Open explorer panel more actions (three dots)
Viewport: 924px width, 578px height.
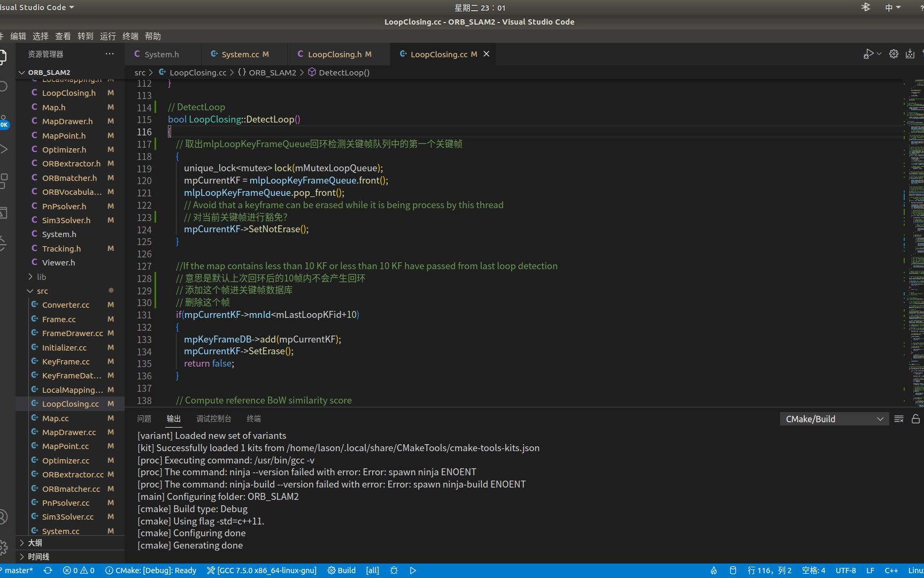[110, 54]
